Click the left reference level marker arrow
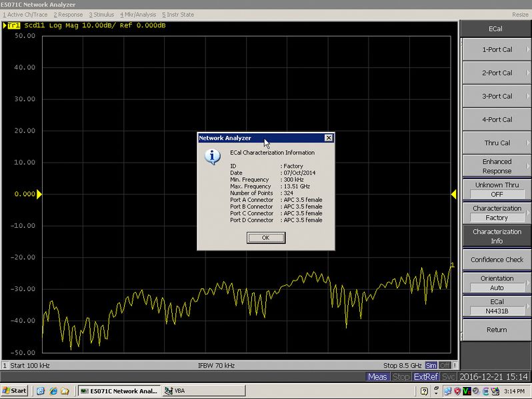This screenshot has height=399, width=532. click(x=39, y=194)
